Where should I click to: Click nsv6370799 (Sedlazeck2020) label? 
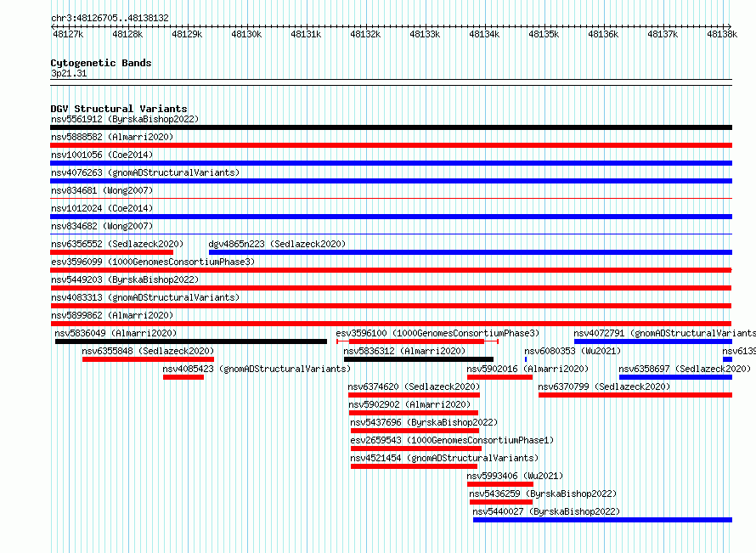(604, 387)
